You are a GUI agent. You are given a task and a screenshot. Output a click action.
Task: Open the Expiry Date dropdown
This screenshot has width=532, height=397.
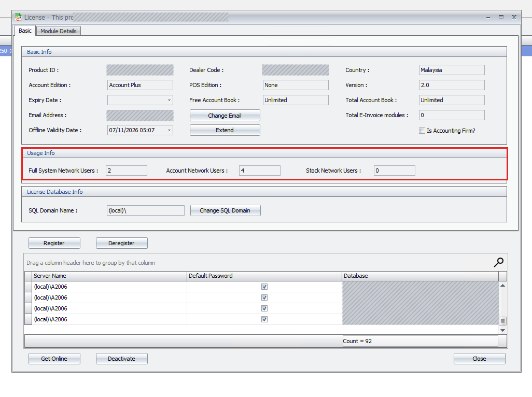coord(169,101)
